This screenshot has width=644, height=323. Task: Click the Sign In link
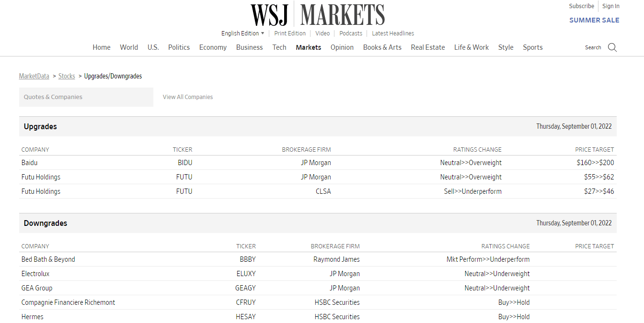[x=611, y=6]
